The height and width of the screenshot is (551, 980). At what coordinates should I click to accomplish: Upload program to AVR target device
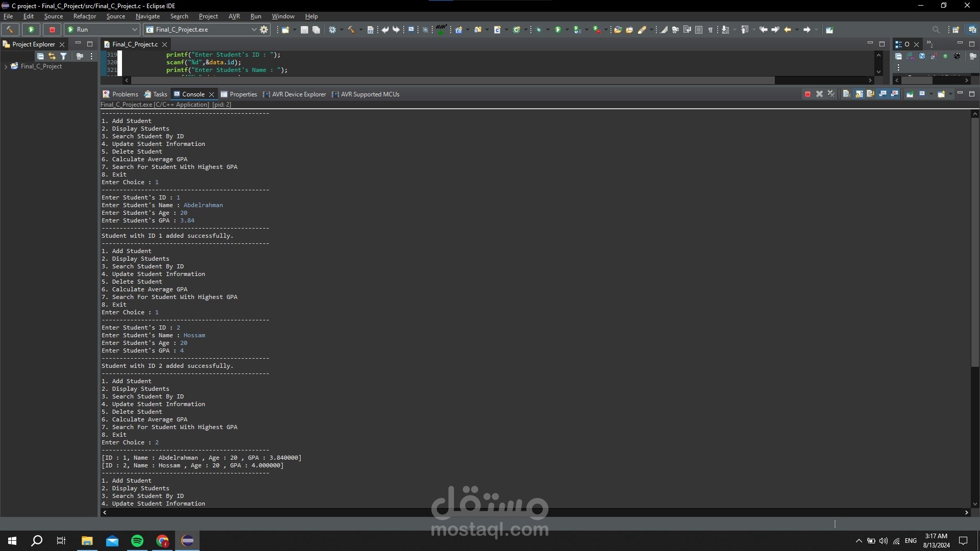tap(440, 31)
